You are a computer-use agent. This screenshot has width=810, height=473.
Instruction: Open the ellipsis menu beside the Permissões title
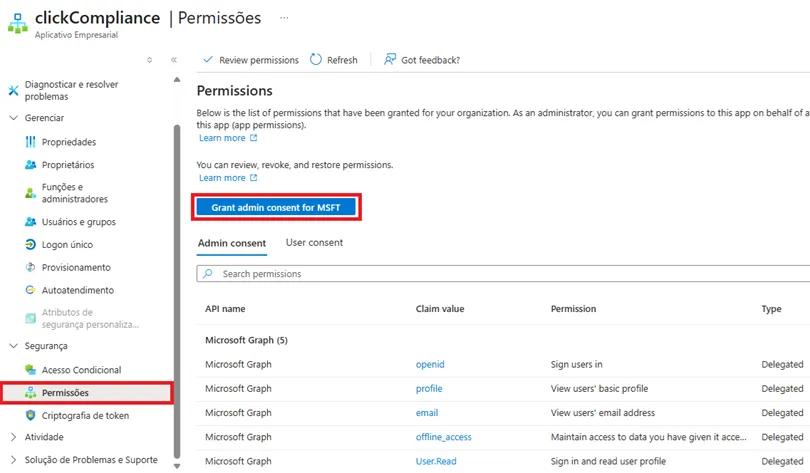[x=284, y=18]
